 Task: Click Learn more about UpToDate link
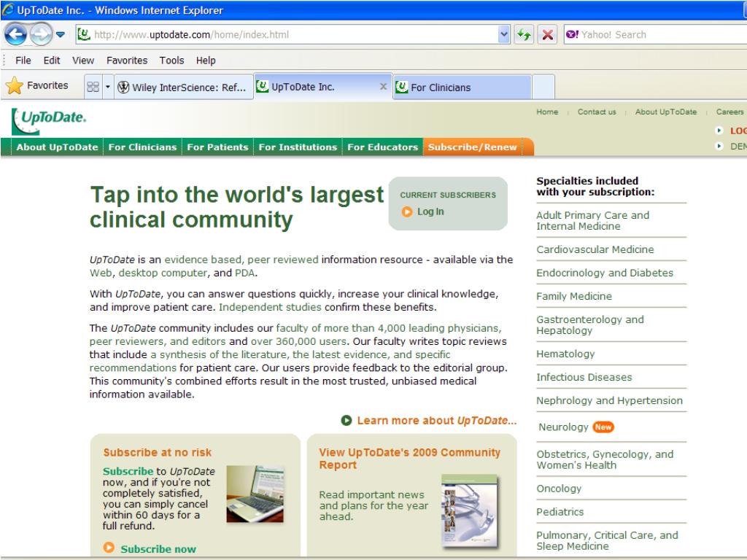tap(437, 421)
